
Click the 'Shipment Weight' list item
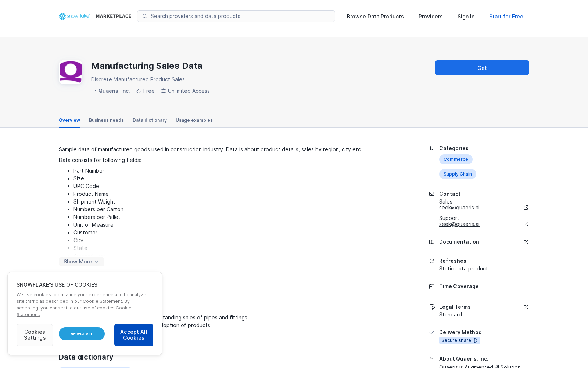(x=94, y=202)
